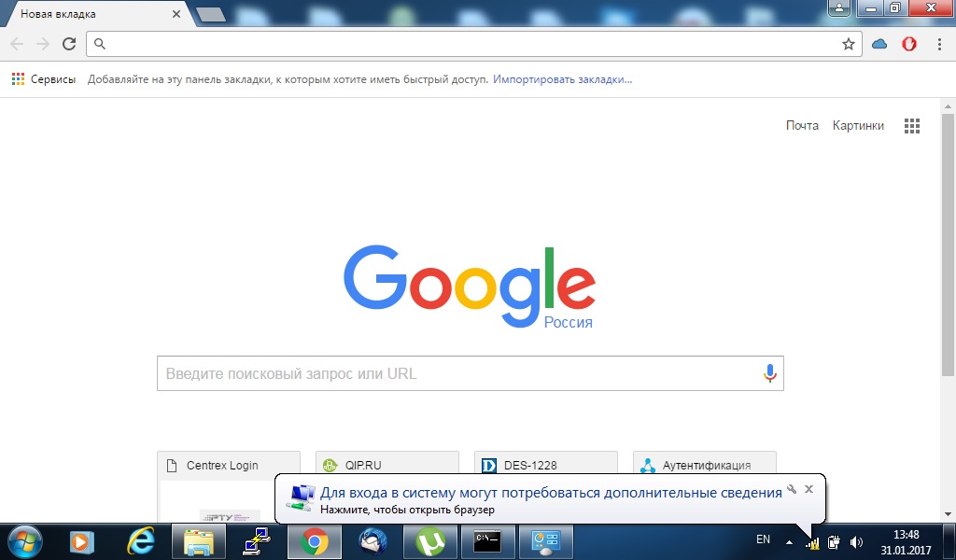This screenshot has width=956, height=560.
Task: Switch to the Новая вкладка tab
Action: (x=89, y=14)
